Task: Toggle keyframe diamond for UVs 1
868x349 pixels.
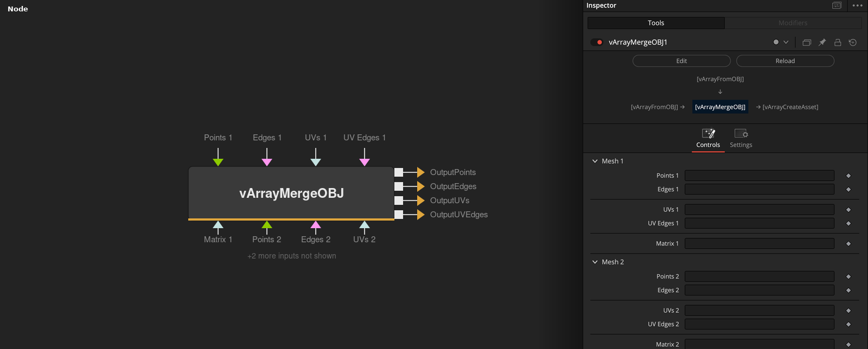Action: point(848,210)
